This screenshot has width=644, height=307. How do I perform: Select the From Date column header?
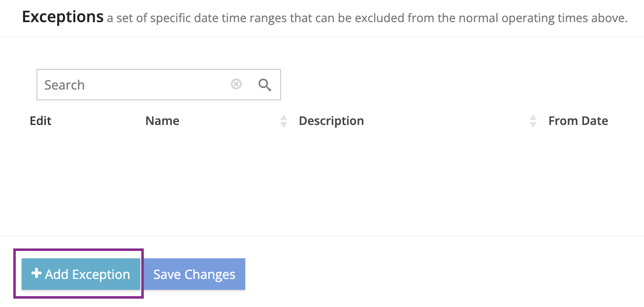pyautogui.click(x=578, y=121)
